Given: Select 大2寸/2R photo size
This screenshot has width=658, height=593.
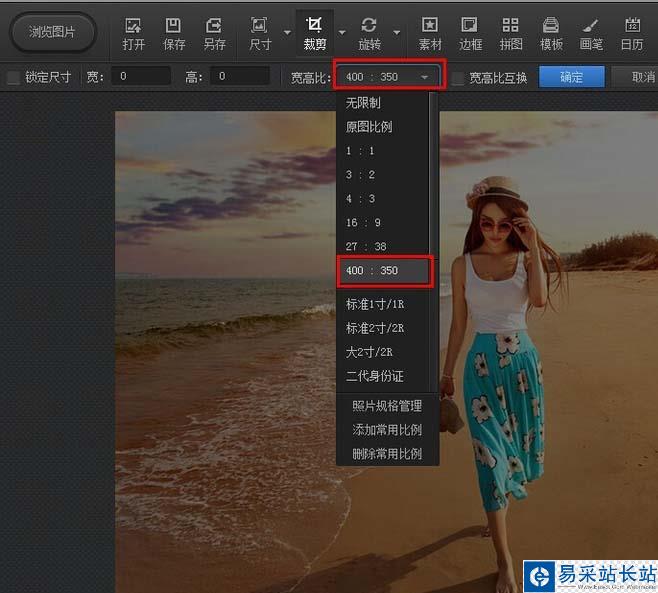Looking at the screenshot, I should pyautogui.click(x=383, y=352).
